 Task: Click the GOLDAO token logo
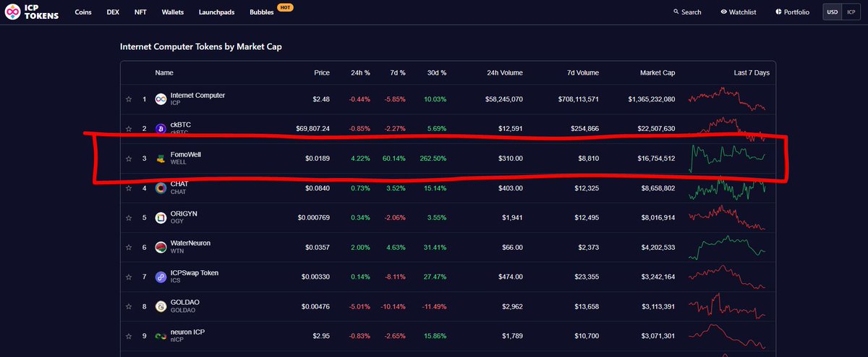[x=161, y=307]
